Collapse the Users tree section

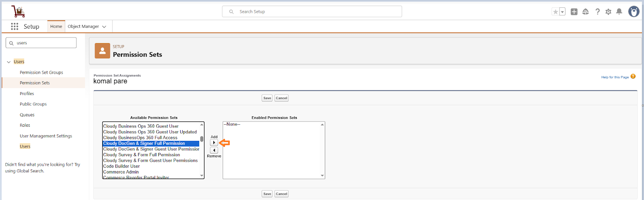pyautogui.click(x=9, y=62)
